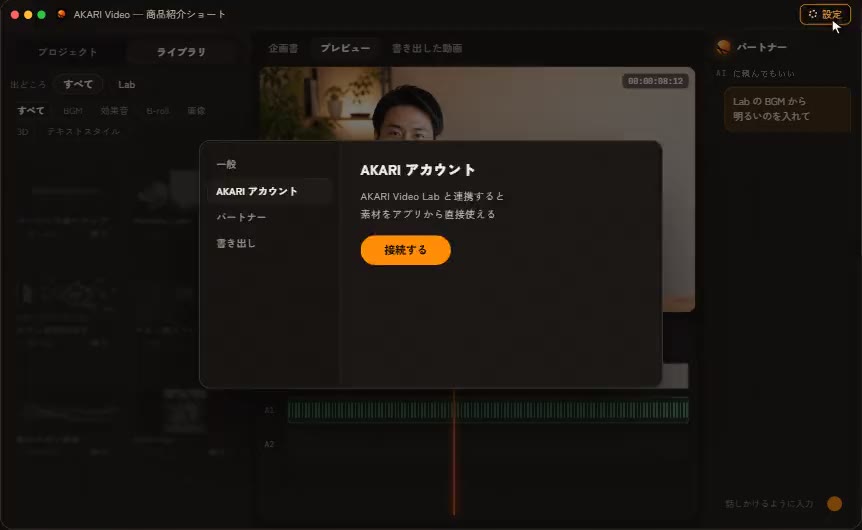Click the 接続する connect button
Screen dimensions: 862x530
(406, 250)
